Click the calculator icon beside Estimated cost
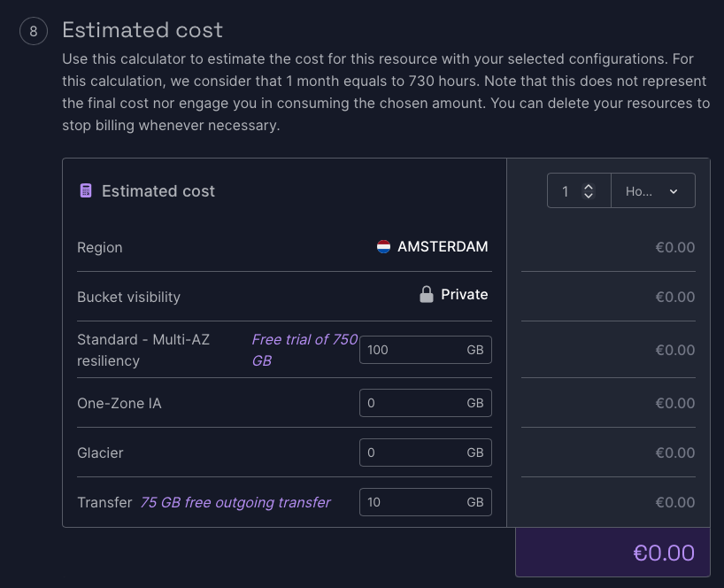 click(86, 191)
